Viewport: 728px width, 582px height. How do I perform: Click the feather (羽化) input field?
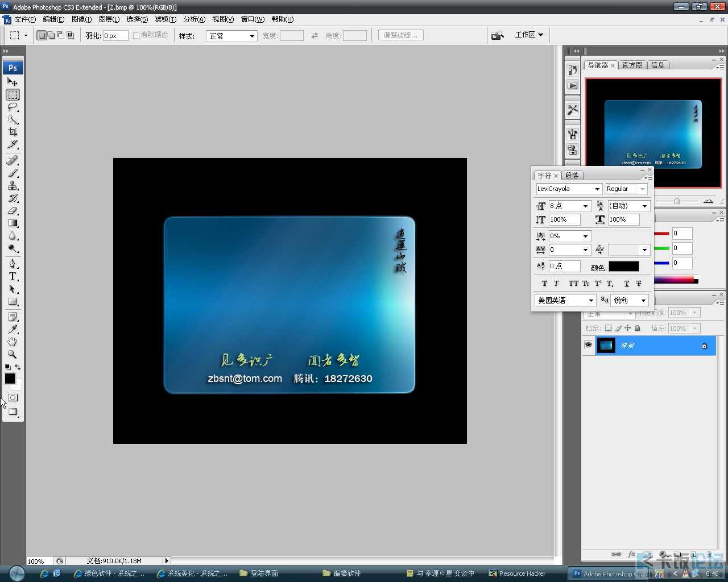tap(115, 36)
